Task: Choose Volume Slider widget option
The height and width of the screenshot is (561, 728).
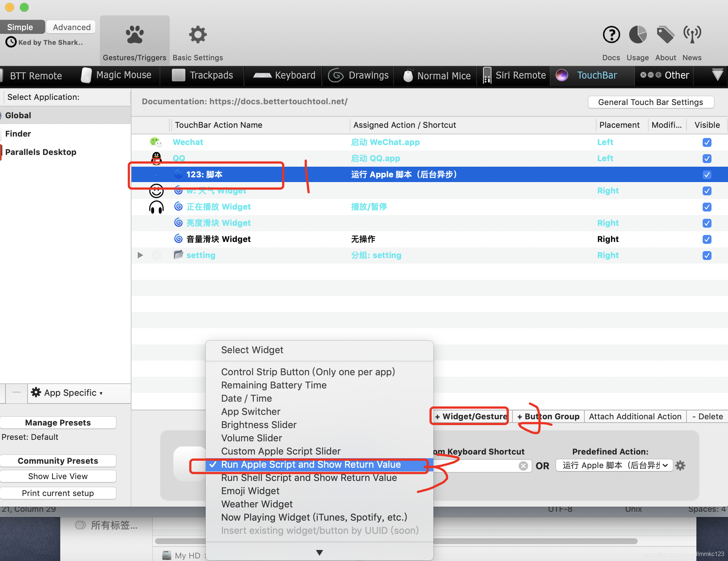Action: tap(251, 438)
